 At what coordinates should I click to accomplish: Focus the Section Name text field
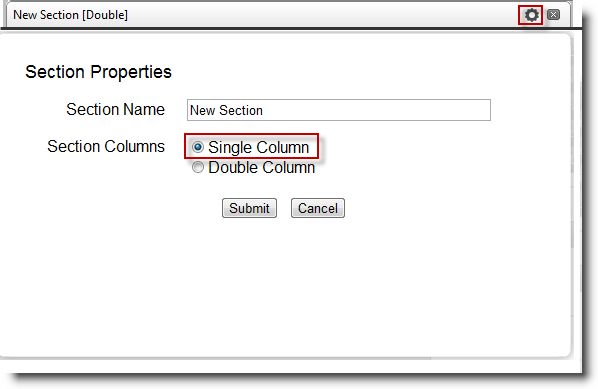pos(339,110)
